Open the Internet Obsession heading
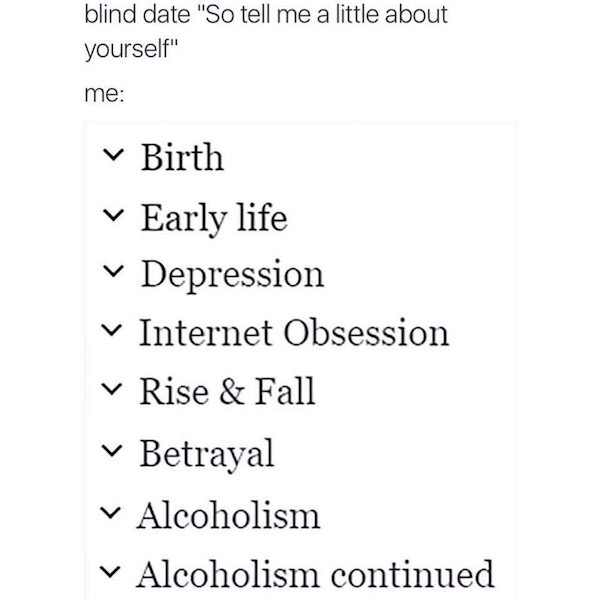Viewport: 600px width, 600px height. point(294,333)
